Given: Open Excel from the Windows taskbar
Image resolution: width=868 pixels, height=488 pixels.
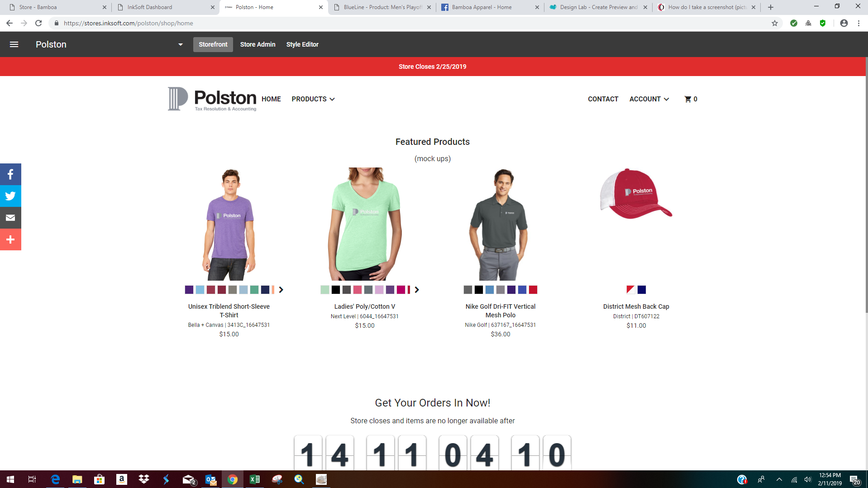Looking at the screenshot, I should tap(255, 479).
